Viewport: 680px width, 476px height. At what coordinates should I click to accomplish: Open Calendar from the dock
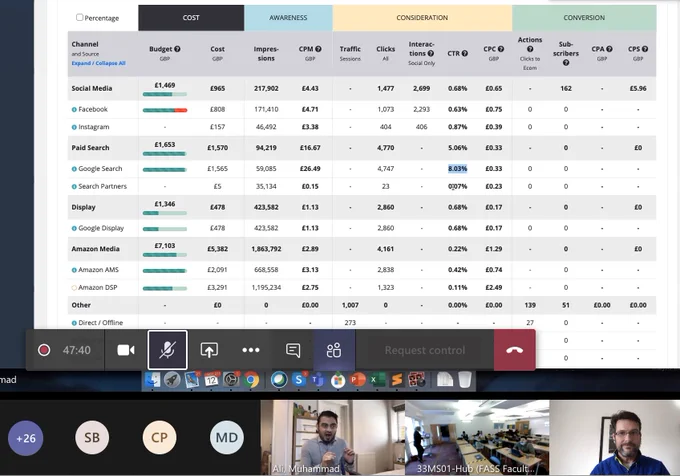pyautogui.click(x=211, y=380)
